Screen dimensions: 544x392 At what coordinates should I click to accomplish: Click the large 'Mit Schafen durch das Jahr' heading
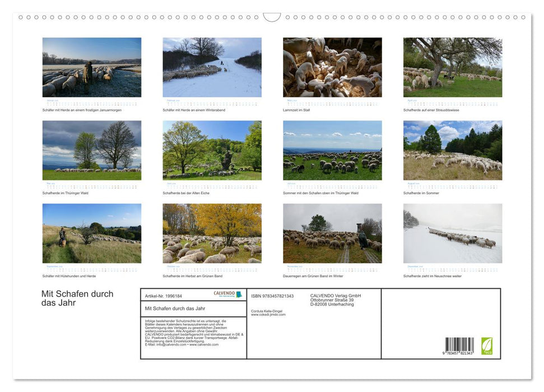tap(77, 298)
